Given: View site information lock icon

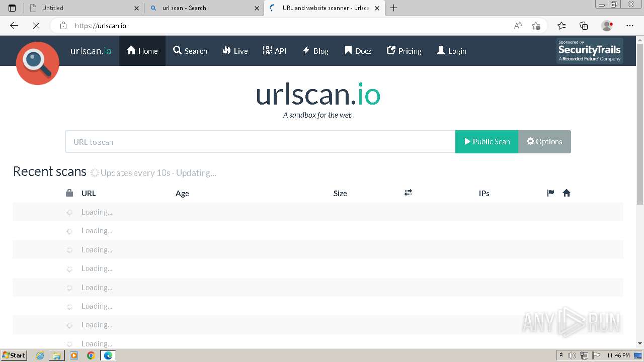Looking at the screenshot, I should 63,26.
